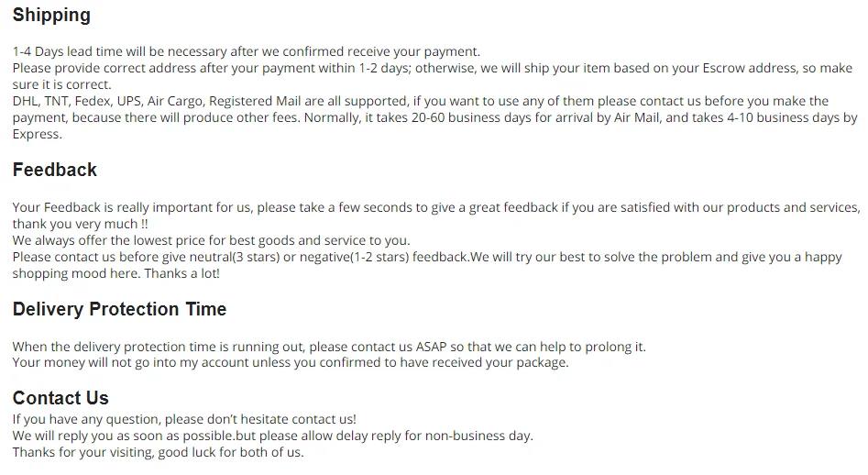
Task: Click 'When the delivery protection time' sentence
Action: point(329,348)
